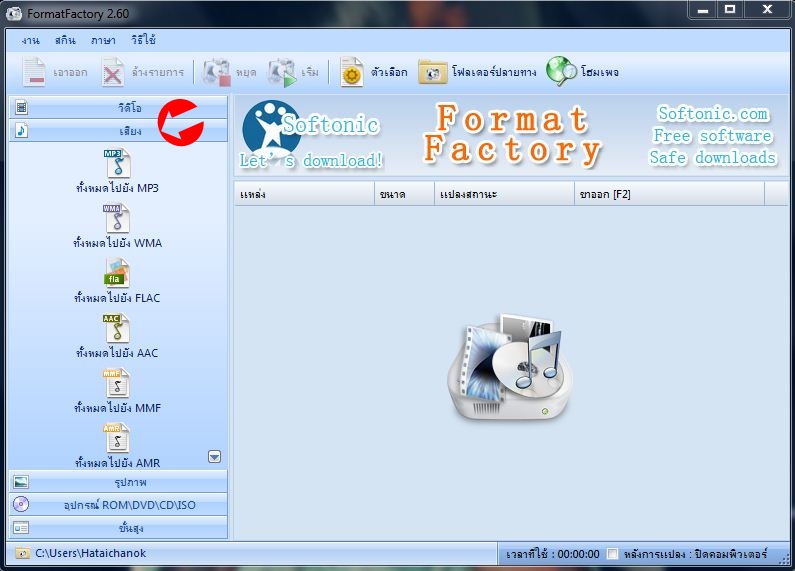The height and width of the screenshot is (571, 795).
Task: Click the เริ่ม start icon
Action: [282, 72]
